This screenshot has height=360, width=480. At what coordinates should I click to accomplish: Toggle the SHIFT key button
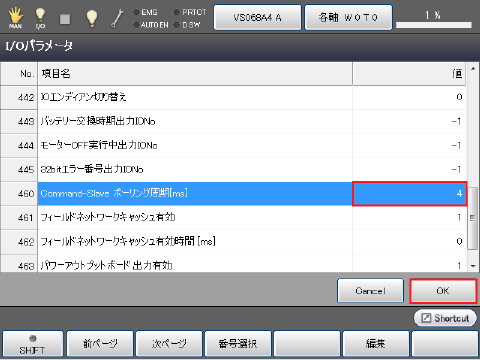[x=32, y=344]
